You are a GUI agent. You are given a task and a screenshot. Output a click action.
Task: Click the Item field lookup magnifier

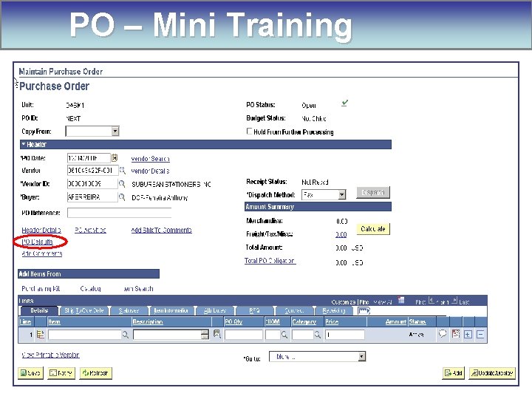[x=126, y=335]
